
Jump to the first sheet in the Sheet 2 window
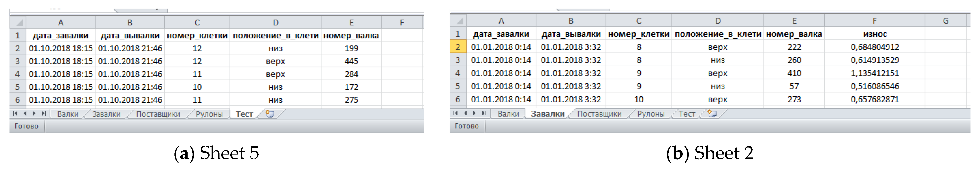click(455, 113)
